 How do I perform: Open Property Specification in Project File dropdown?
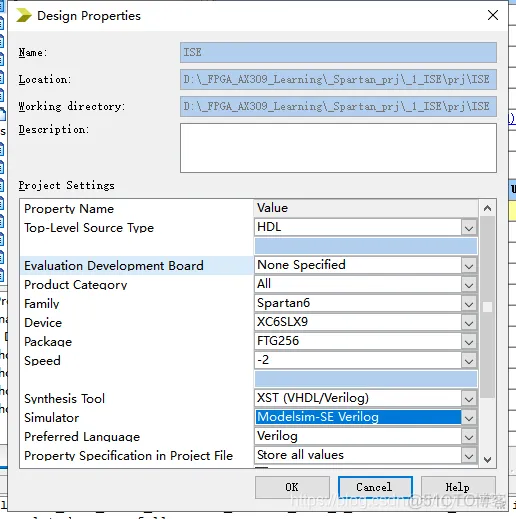click(x=469, y=456)
